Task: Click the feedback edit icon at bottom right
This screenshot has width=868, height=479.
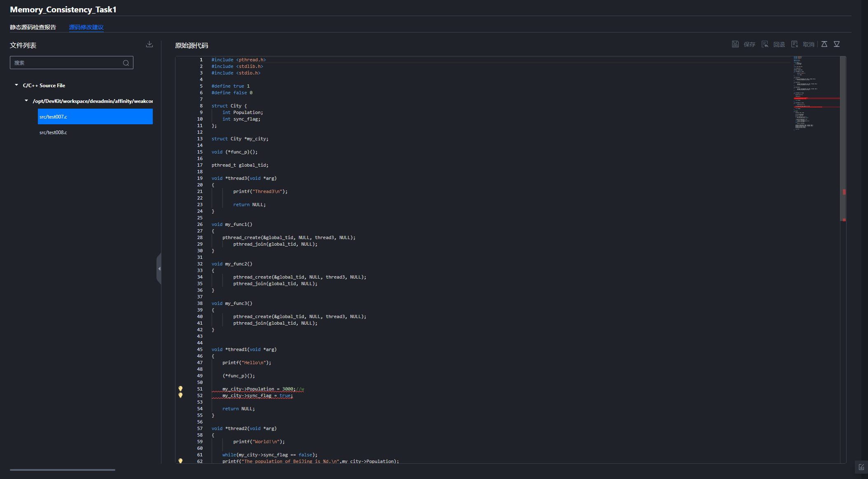Action: click(x=861, y=467)
